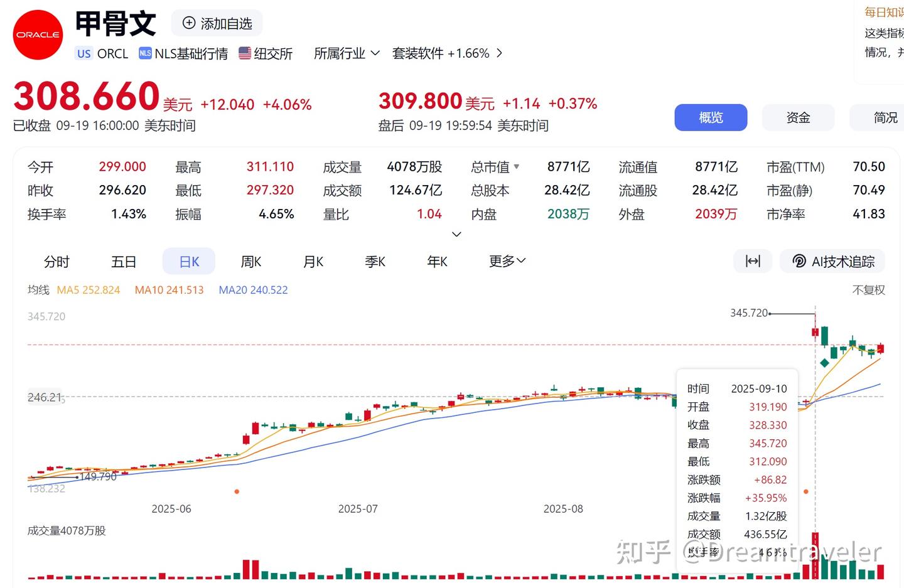Viewport: 904px width, 588px height.
Task: Open 套装软件 industry link
Action: 440,53
